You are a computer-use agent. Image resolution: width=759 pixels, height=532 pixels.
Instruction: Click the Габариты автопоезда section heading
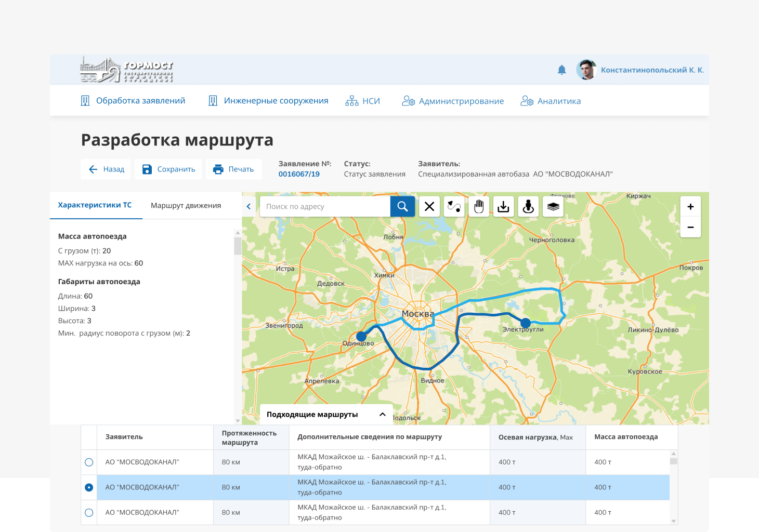click(x=99, y=282)
